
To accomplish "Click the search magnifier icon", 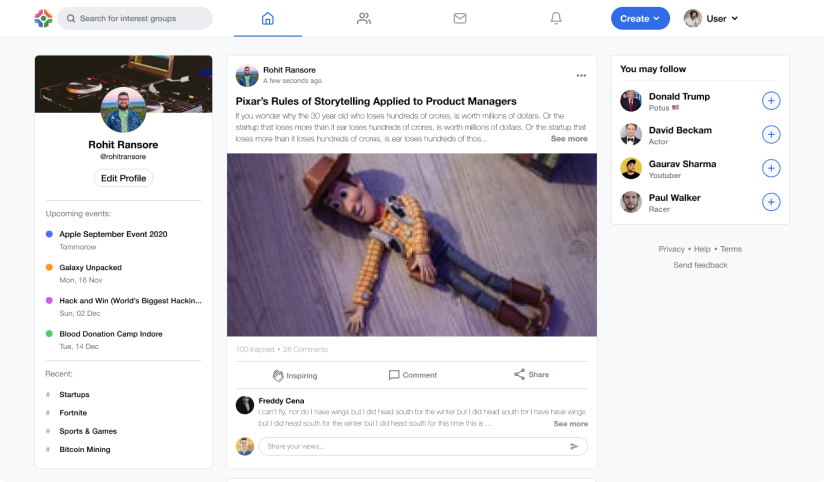I will point(71,18).
